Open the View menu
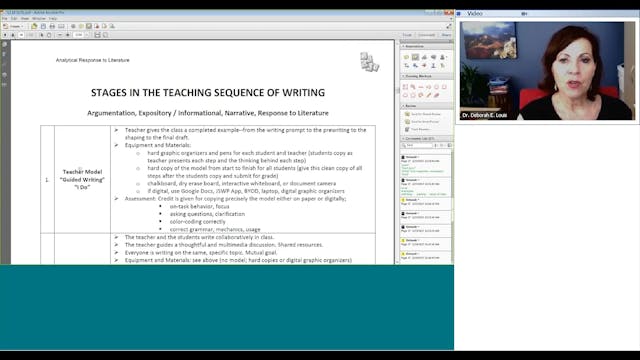This screenshot has width=640, height=360. coord(25,18)
